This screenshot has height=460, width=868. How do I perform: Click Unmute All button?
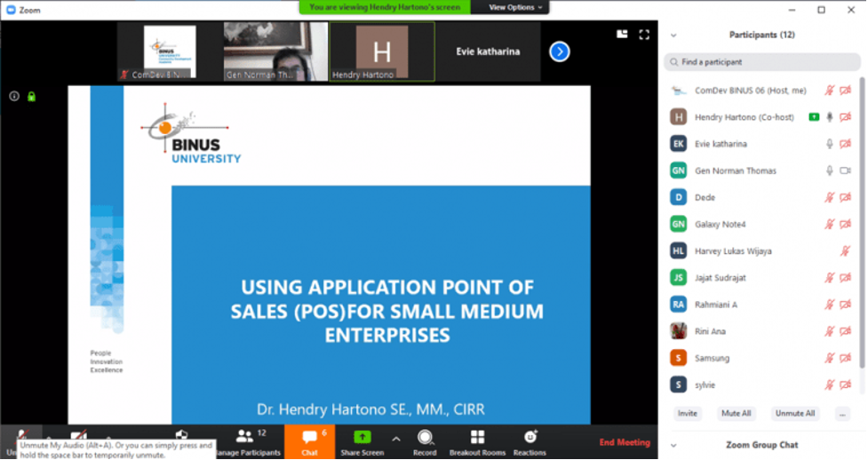click(x=795, y=414)
